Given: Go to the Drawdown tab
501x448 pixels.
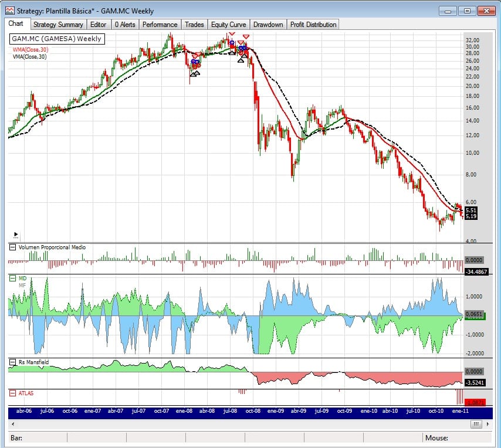Looking at the screenshot, I should (268, 25).
